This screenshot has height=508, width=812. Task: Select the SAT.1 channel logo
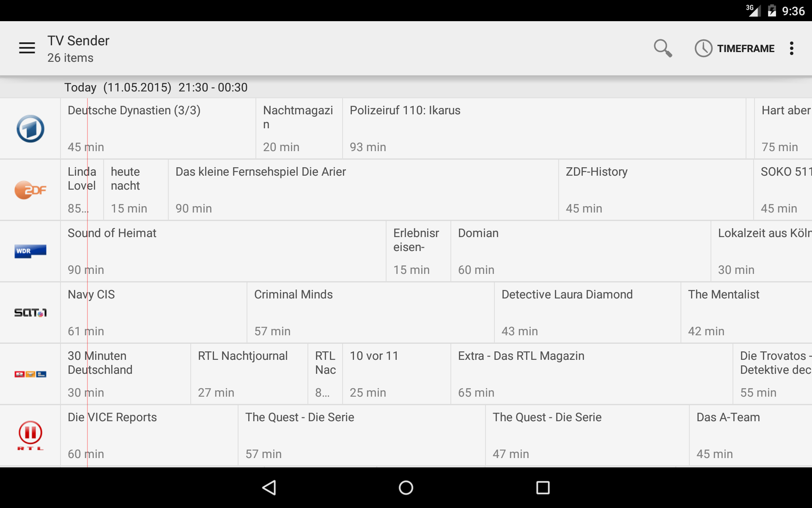(x=30, y=313)
